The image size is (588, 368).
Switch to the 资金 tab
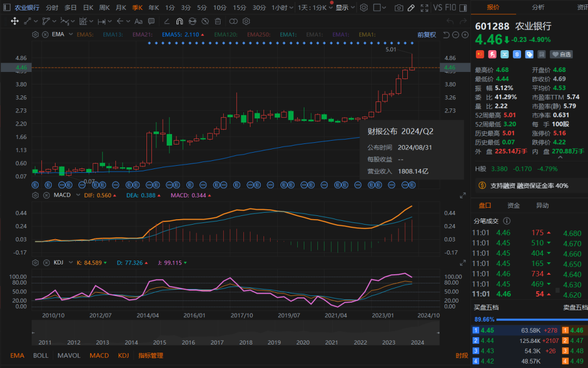click(x=513, y=206)
